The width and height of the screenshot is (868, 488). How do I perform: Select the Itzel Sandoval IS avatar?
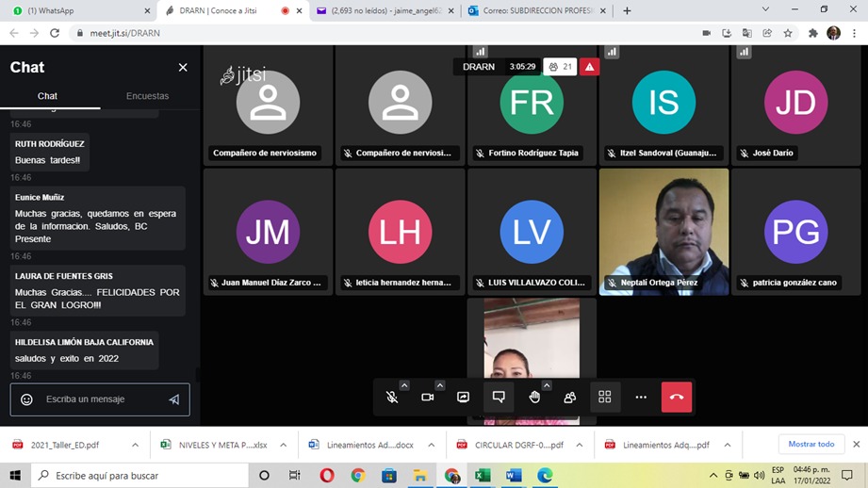click(663, 103)
